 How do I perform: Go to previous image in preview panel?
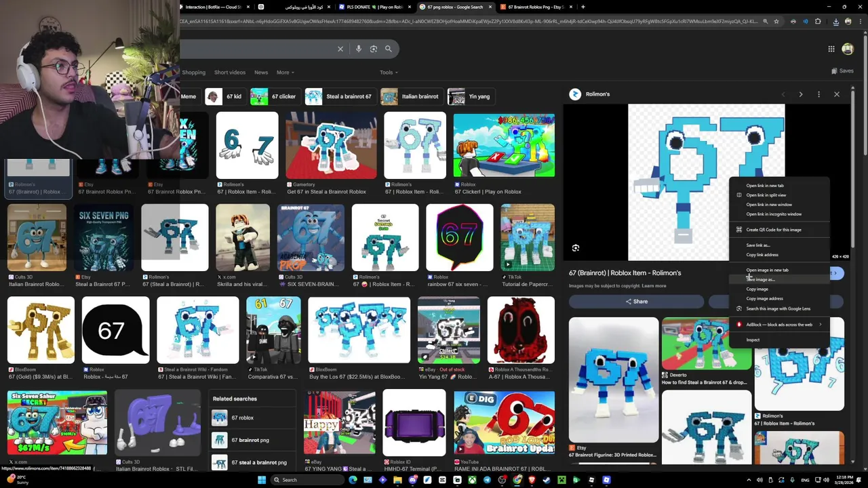pos(783,94)
